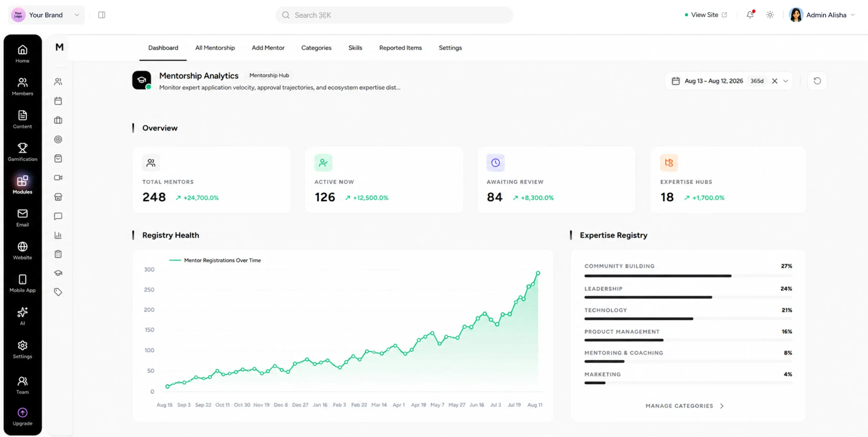Click the Active Now card icon
Screen dimensions: 868x437
[323, 163]
